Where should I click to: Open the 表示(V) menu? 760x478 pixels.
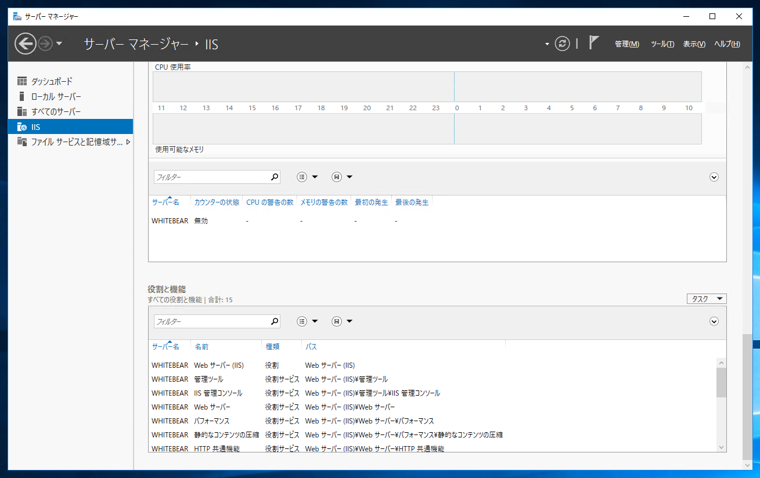tap(694, 44)
